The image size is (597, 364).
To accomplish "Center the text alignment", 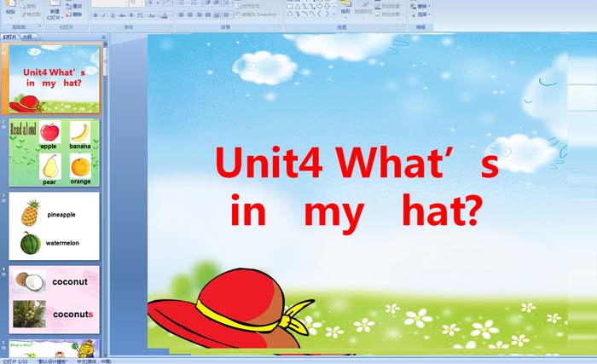I will 190,14.
